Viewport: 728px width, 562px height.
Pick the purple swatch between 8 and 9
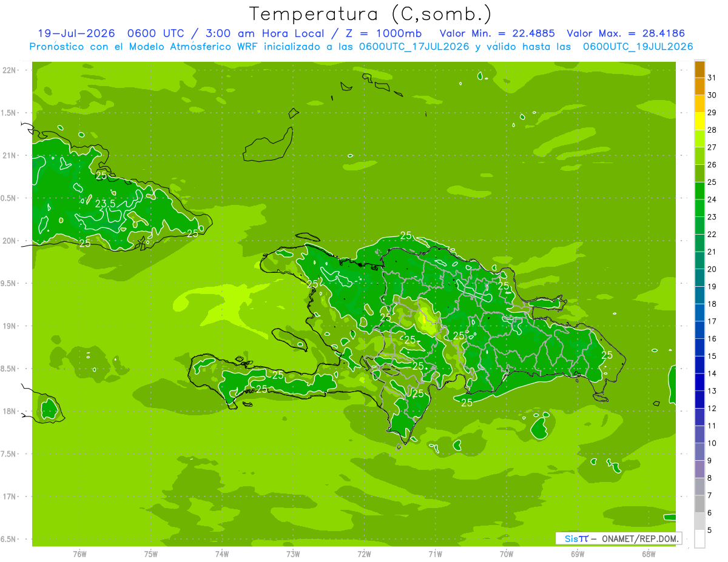click(x=699, y=469)
